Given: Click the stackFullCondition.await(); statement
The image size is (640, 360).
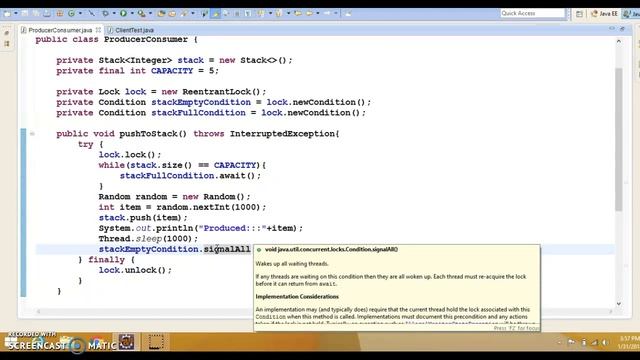Looking at the screenshot, I should coord(190,176).
